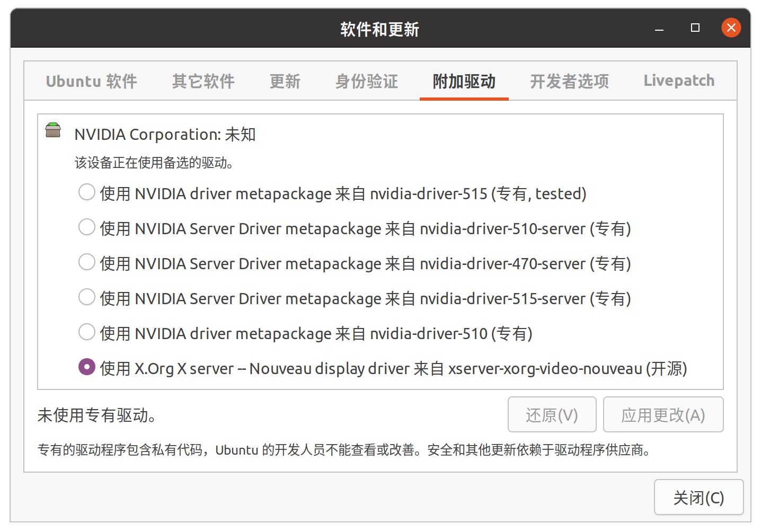Click the proprietary driver disclaimer text
The width and height of the screenshot is (761, 532).
tap(344, 450)
